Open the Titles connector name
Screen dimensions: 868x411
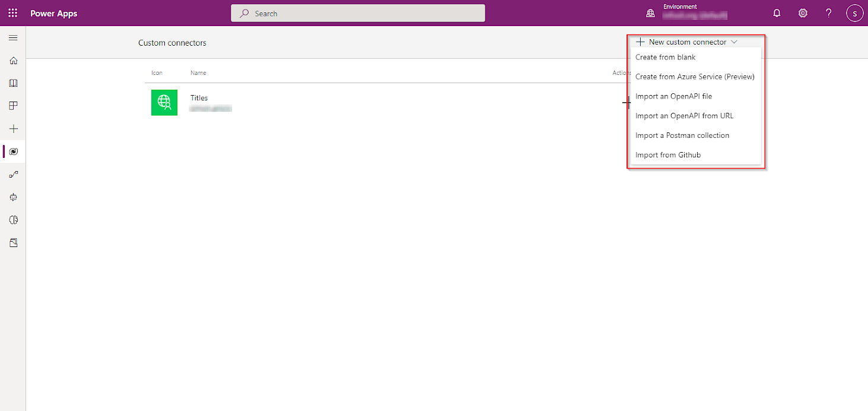[x=199, y=98]
